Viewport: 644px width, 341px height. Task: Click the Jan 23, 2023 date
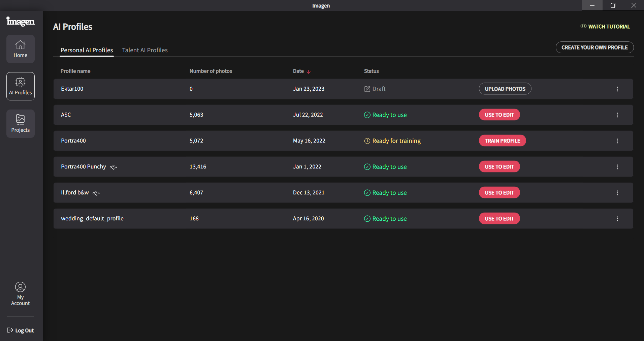click(309, 89)
